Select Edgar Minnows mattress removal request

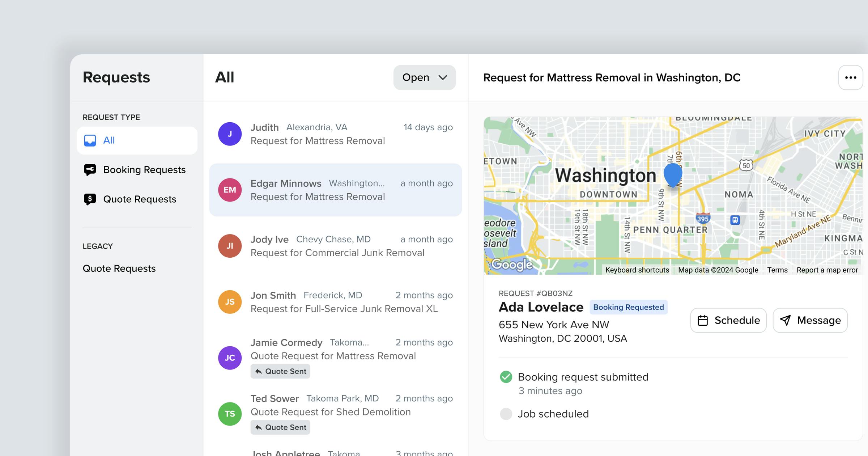pos(336,190)
